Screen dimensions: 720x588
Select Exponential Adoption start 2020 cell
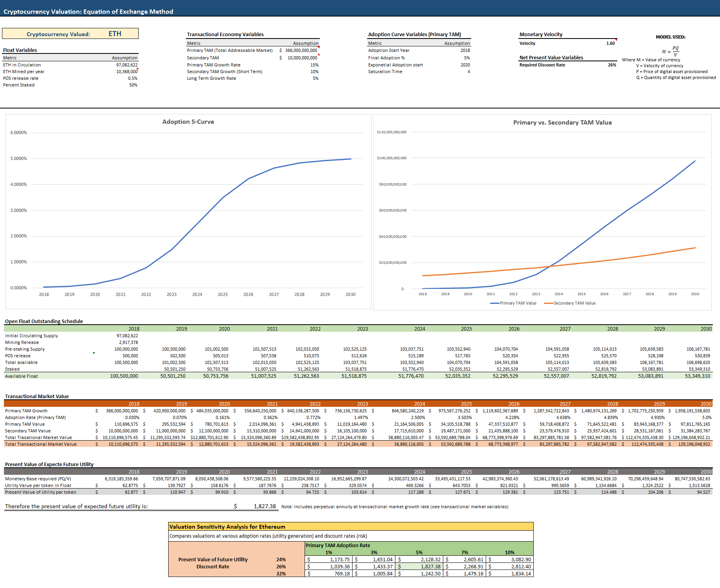click(x=465, y=65)
